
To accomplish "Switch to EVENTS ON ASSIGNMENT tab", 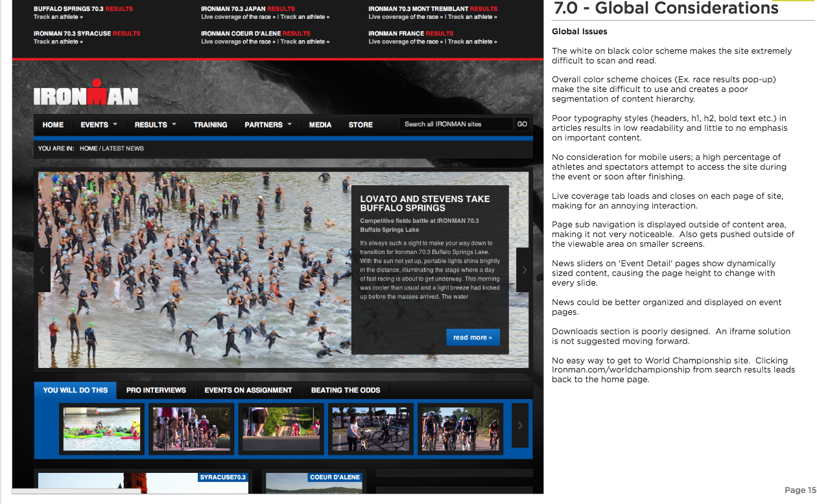I will pyautogui.click(x=248, y=390).
